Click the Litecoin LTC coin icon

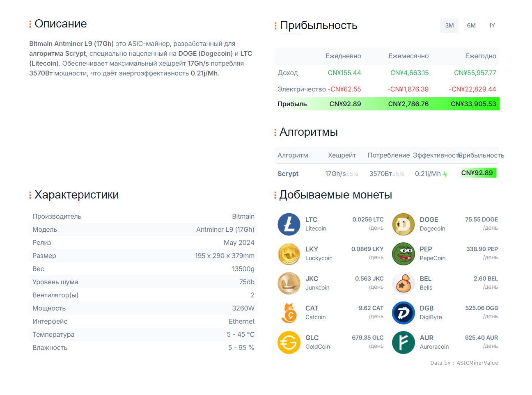point(289,224)
